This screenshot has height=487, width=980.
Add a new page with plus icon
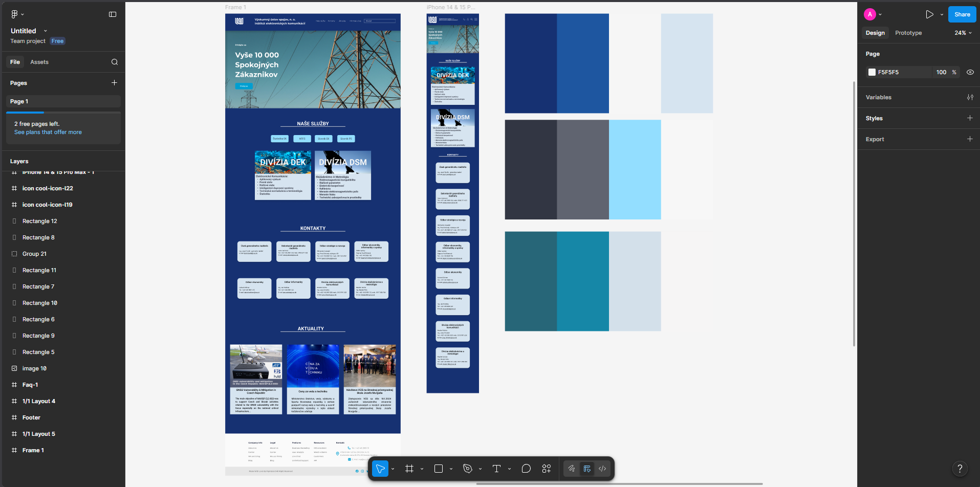pyautogui.click(x=114, y=82)
